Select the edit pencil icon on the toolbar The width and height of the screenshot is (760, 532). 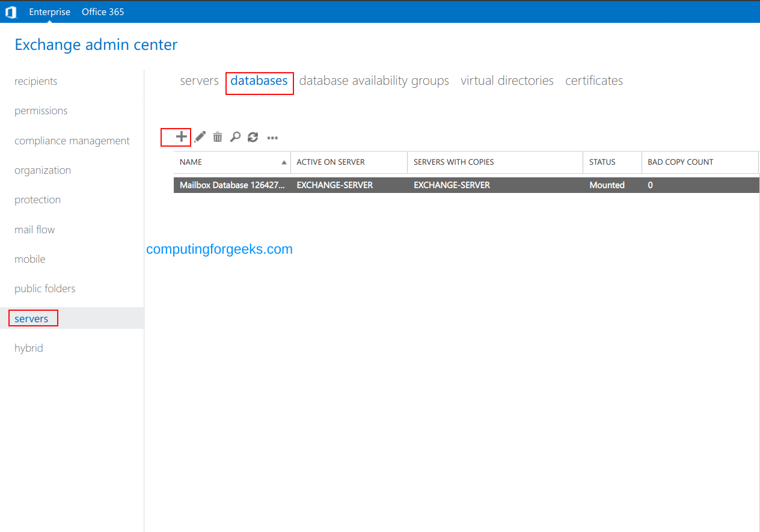tap(199, 137)
